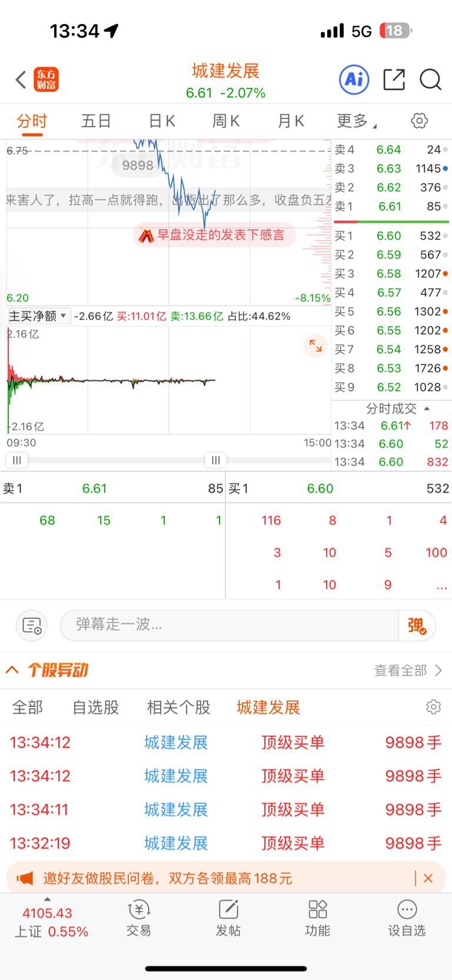Tap the red envelope comment icon
This screenshot has width=452, height=980.
[146, 235]
